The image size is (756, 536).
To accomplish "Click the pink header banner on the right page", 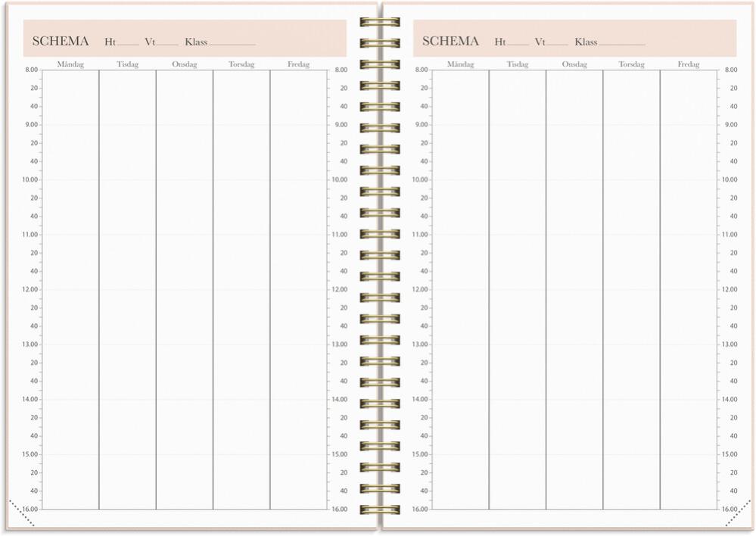I will [681, 38].
